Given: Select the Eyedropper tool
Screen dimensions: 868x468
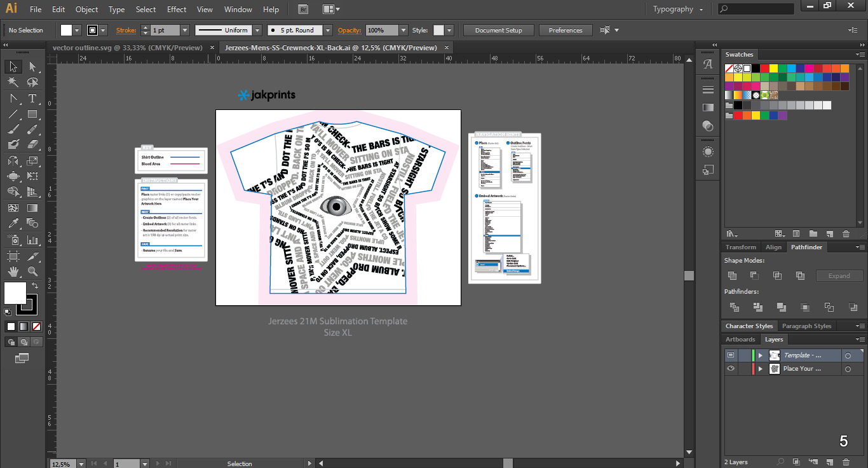Looking at the screenshot, I should 12,222.
